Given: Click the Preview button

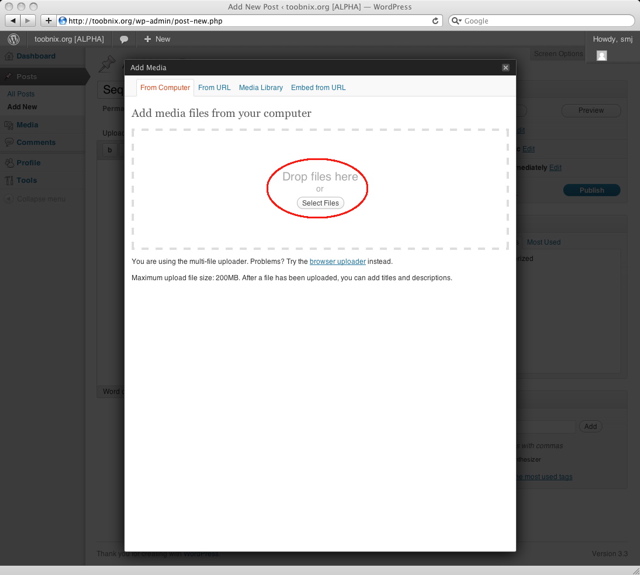Looking at the screenshot, I should pos(591,110).
